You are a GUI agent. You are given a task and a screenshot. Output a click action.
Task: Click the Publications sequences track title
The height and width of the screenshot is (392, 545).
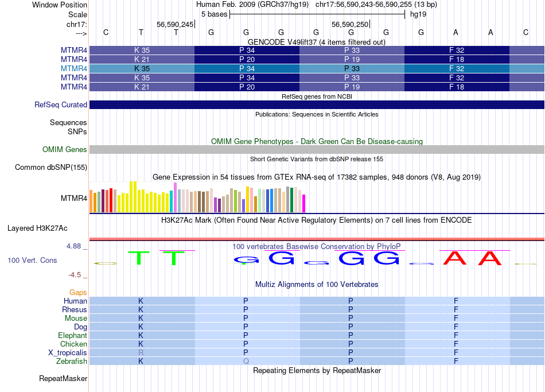[317, 114]
